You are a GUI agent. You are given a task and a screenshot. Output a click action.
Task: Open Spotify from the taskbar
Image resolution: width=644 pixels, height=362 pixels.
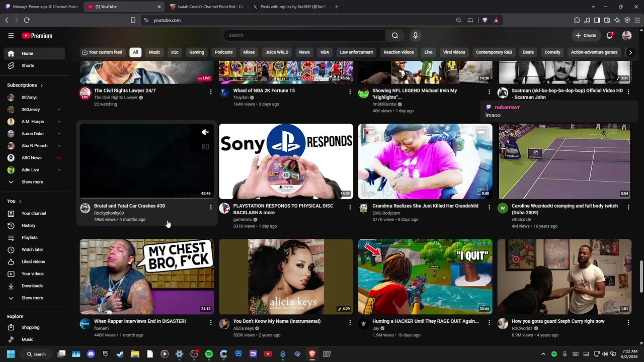[209, 354]
